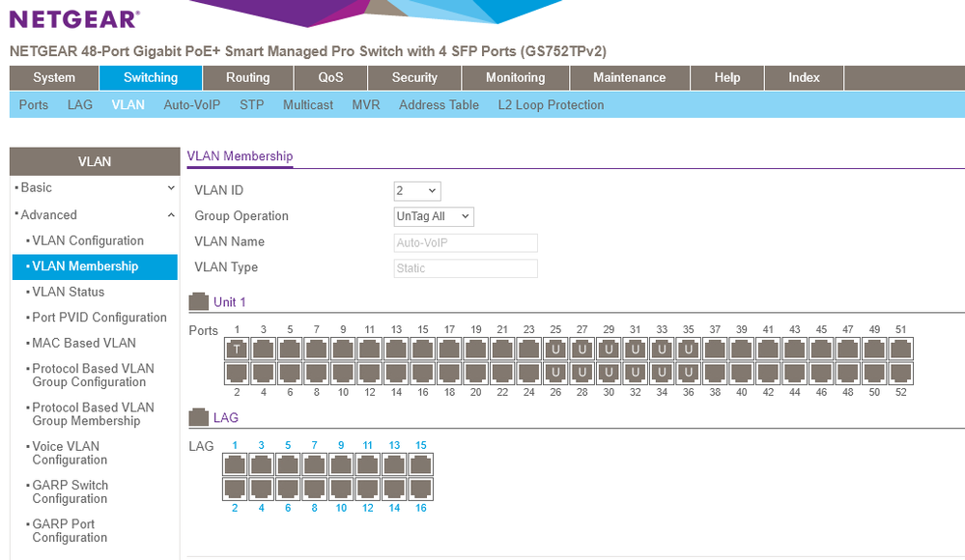Click the port 35 untagged icon
Viewport: 965px width, 560px height.
coord(689,349)
